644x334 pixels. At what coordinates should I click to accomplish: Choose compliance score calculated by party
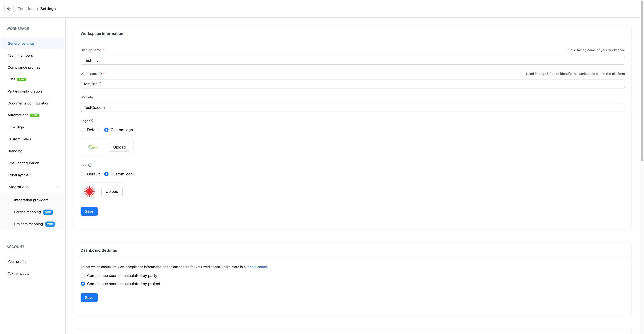[83, 276]
